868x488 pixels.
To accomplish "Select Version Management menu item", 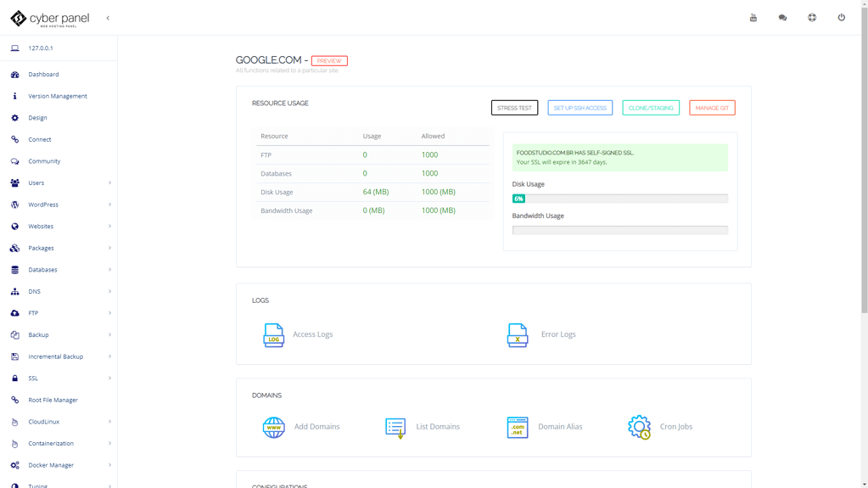I will click(59, 96).
